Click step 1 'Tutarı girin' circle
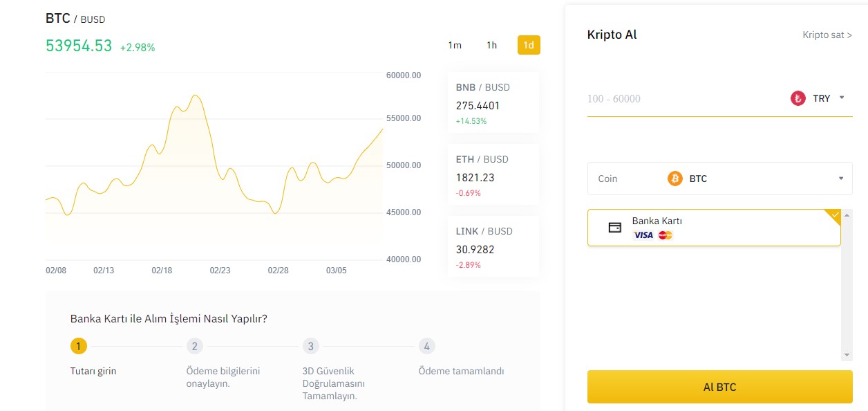 [78, 346]
